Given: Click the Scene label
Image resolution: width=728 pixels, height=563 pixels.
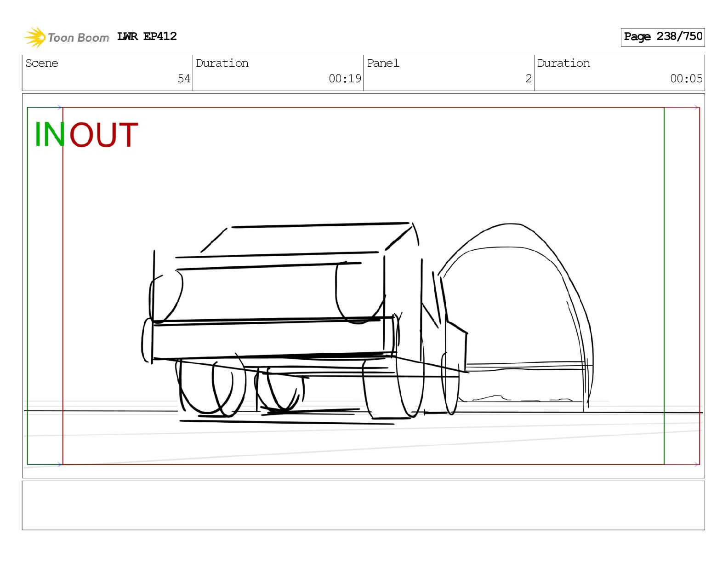Looking at the screenshot, I should (x=42, y=63).
